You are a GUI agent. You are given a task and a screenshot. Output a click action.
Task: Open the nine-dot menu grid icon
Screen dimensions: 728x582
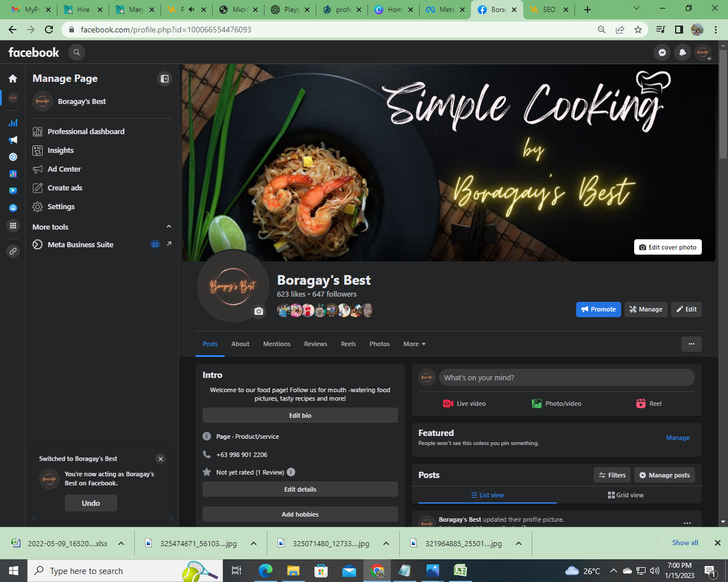coord(13,226)
